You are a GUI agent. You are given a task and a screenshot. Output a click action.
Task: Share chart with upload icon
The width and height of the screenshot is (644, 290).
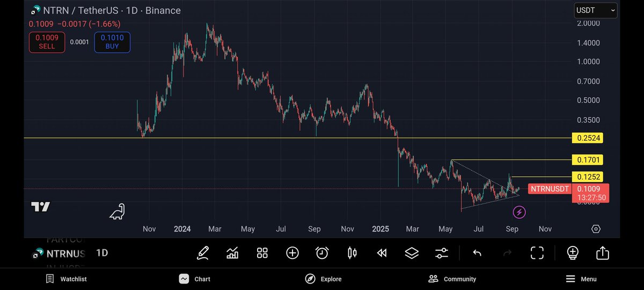click(x=602, y=252)
